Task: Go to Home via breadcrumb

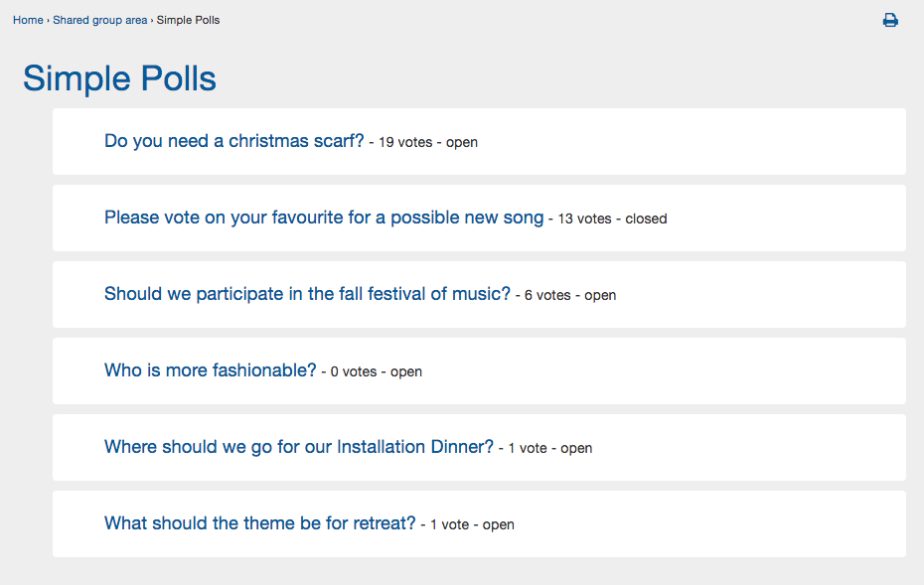Action: [x=28, y=20]
